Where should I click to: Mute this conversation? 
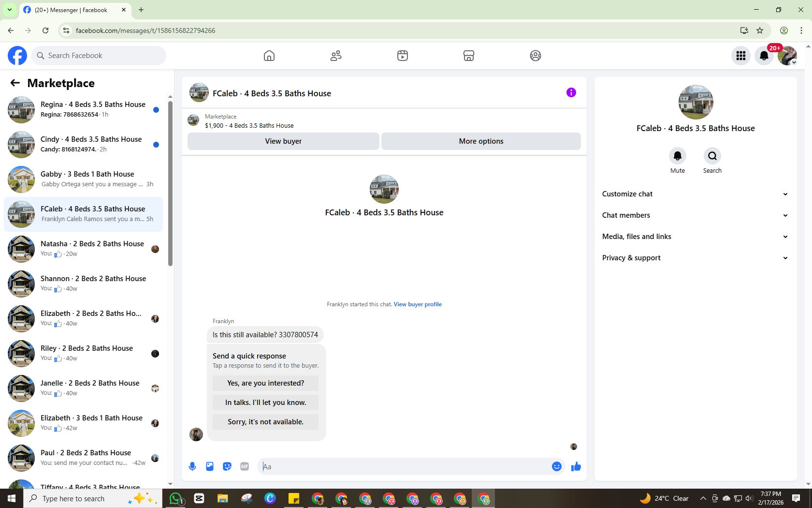click(678, 156)
